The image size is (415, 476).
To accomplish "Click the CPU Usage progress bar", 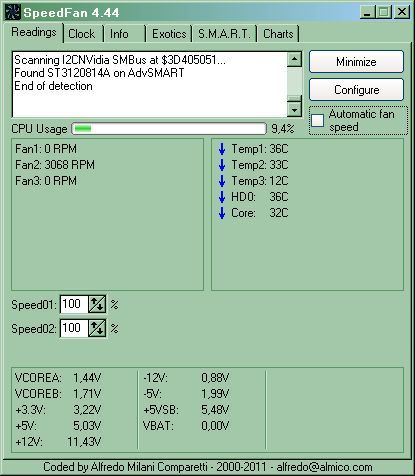I will pos(169,129).
